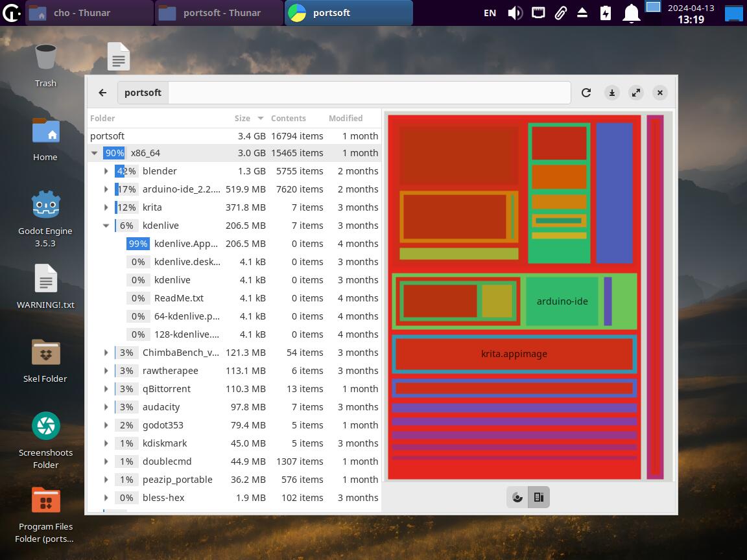Switch to treemap chart view
747x560 pixels.
(539, 497)
